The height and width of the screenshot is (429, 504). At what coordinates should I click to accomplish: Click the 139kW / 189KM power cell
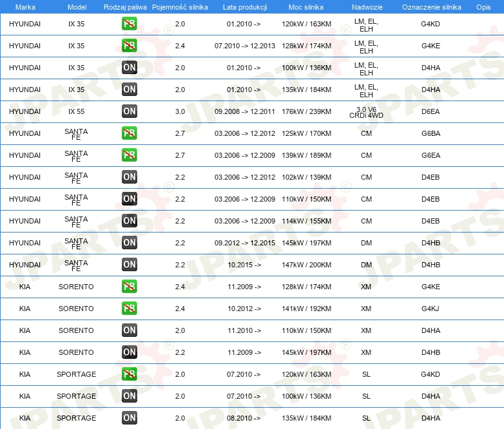click(x=306, y=155)
